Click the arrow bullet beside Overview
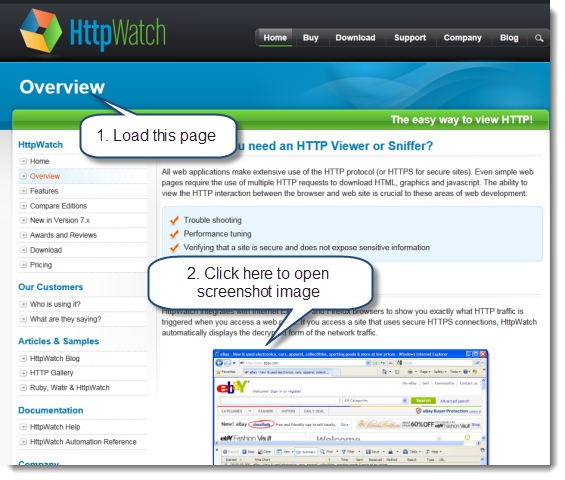The height and width of the screenshot is (480, 565). (23, 176)
